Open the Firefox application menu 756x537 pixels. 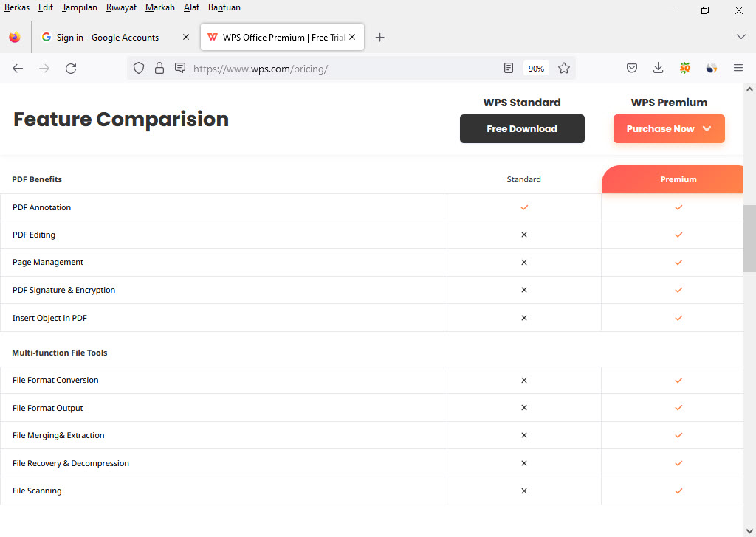click(x=738, y=68)
